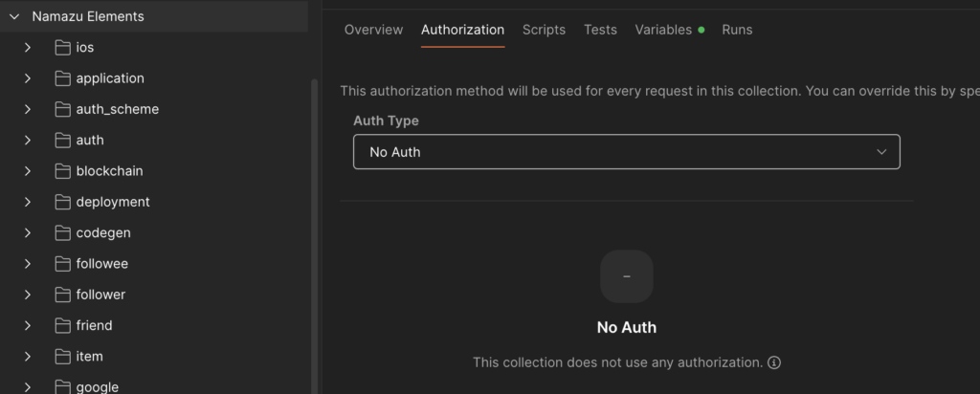Click the friend folder icon
980x394 pixels.
(63, 326)
